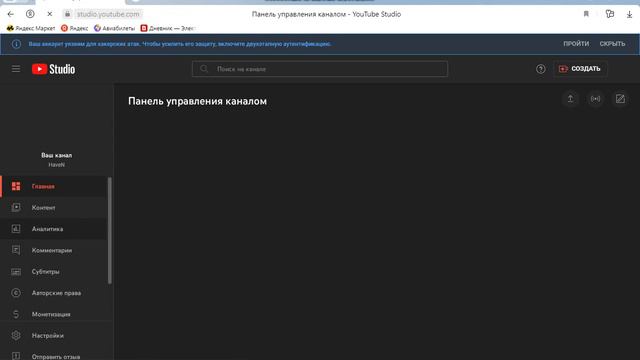Click the studio.youtube.com address field
The height and width of the screenshot is (360, 640).
point(108,14)
